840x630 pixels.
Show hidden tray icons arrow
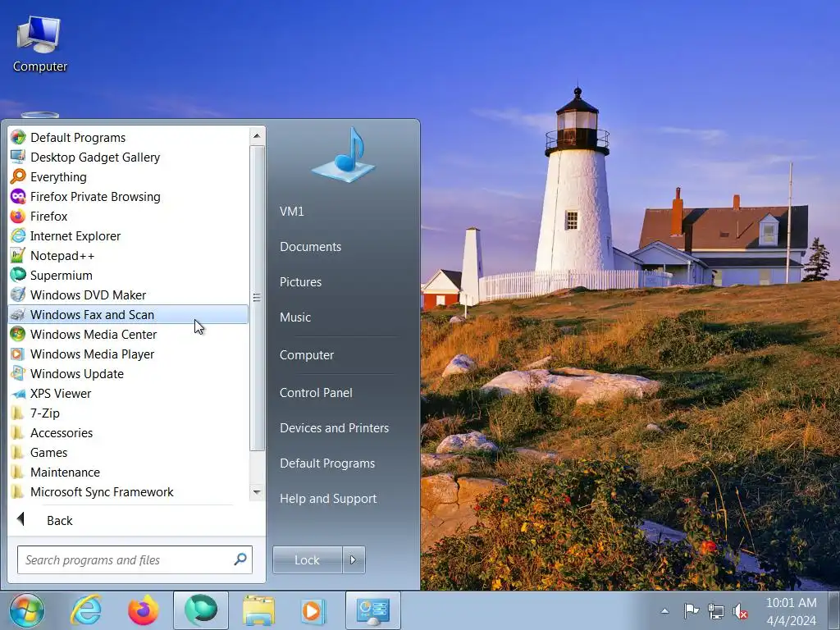pyautogui.click(x=664, y=610)
